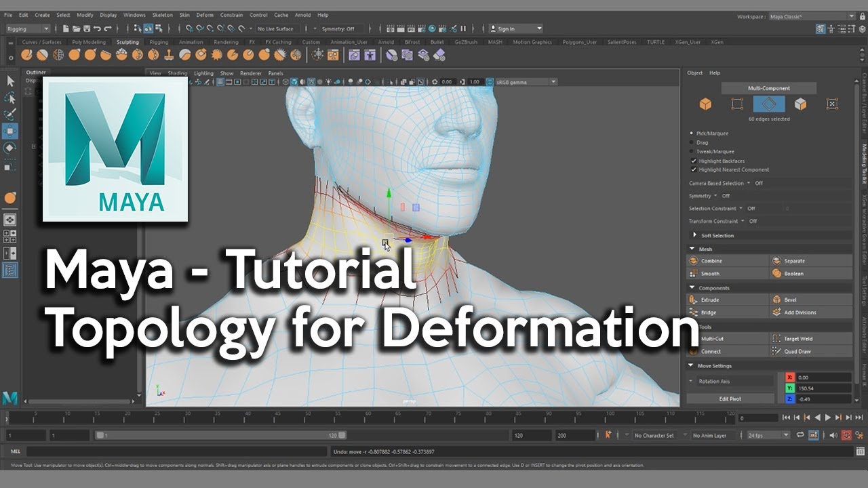This screenshot has width=868, height=488.
Task: Choose Vertex selection mode icon
Action: [x=737, y=104]
